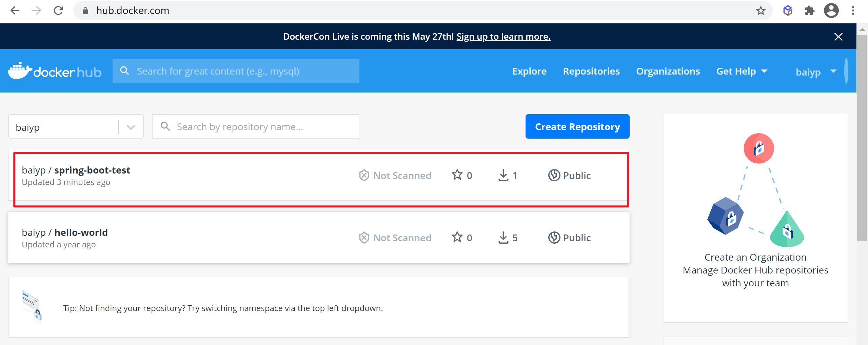This screenshot has width=868, height=345.
Task: Click the magnifier in repository search
Action: pos(165,126)
